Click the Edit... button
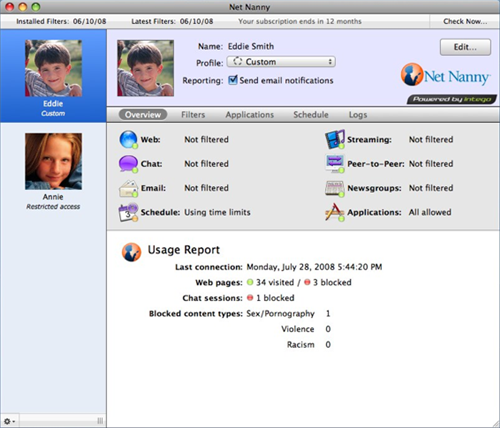The image size is (500, 428). click(465, 47)
